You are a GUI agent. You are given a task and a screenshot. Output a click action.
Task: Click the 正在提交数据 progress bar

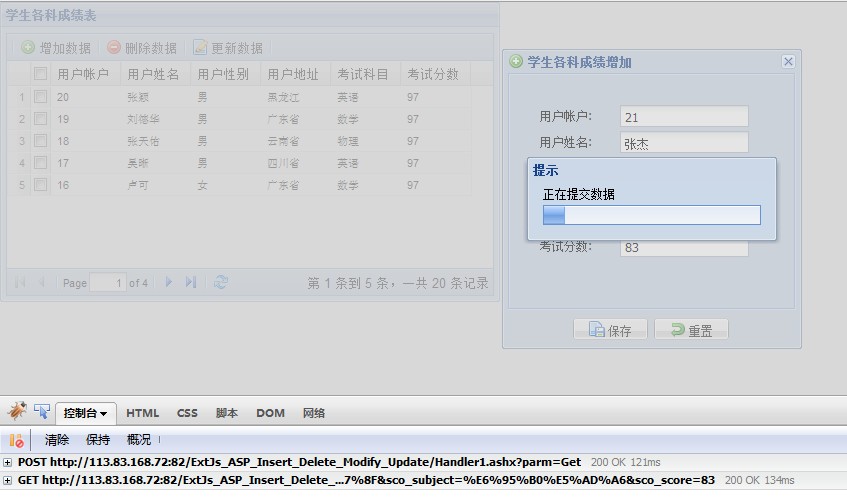pyautogui.click(x=651, y=215)
